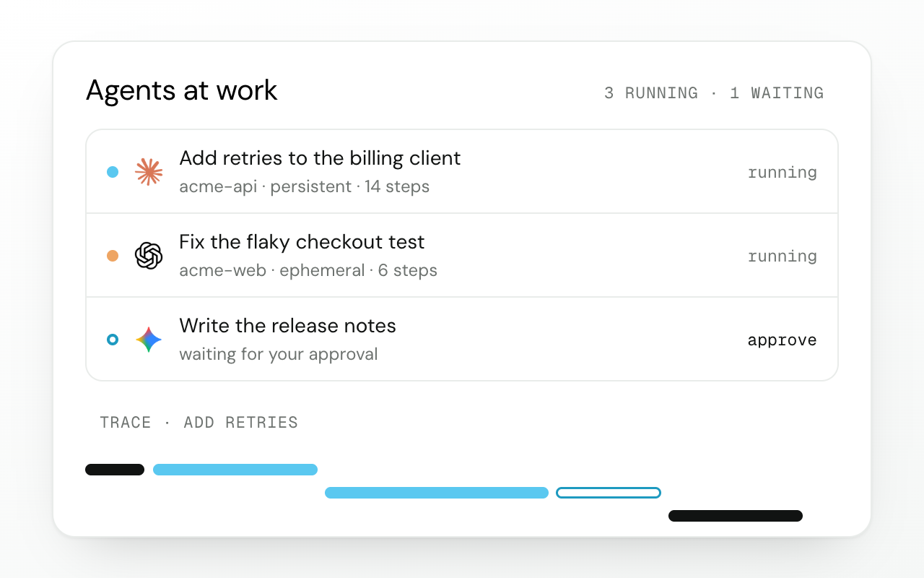This screenshot has width=924, height=578.
Task: Click the multicolor Gemini sparkle icon
Action: (149, 340)
